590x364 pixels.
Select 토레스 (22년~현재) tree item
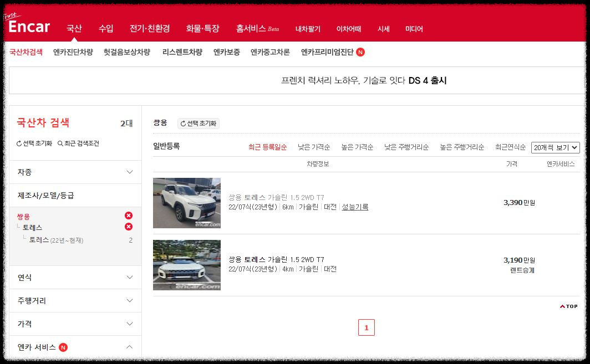coord(56,240)
